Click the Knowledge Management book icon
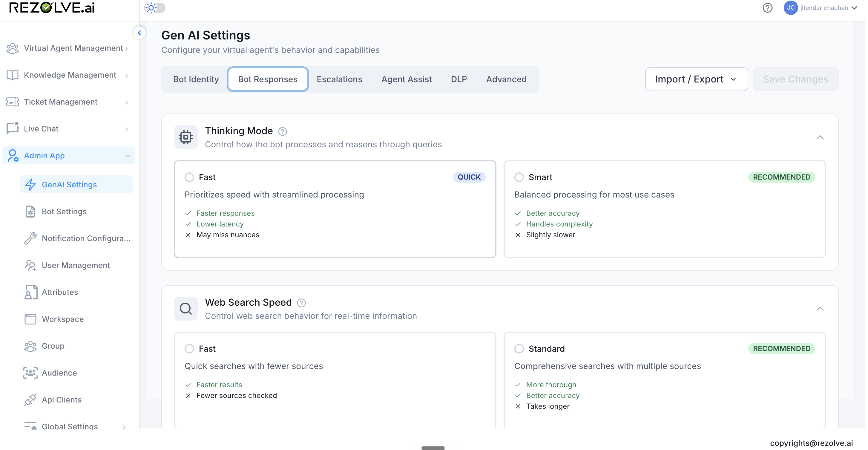This screenshot has width=868, height=450. click(x=13, y=75)
